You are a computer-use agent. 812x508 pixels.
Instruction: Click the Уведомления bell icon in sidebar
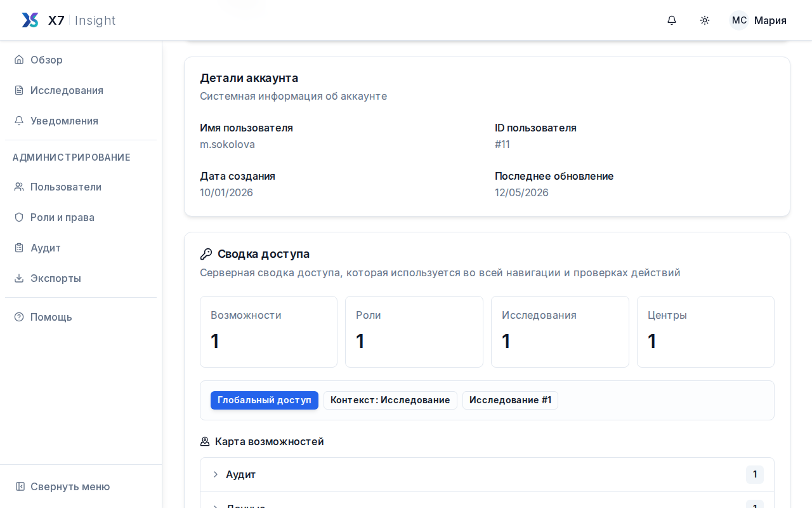coord(19,121)
